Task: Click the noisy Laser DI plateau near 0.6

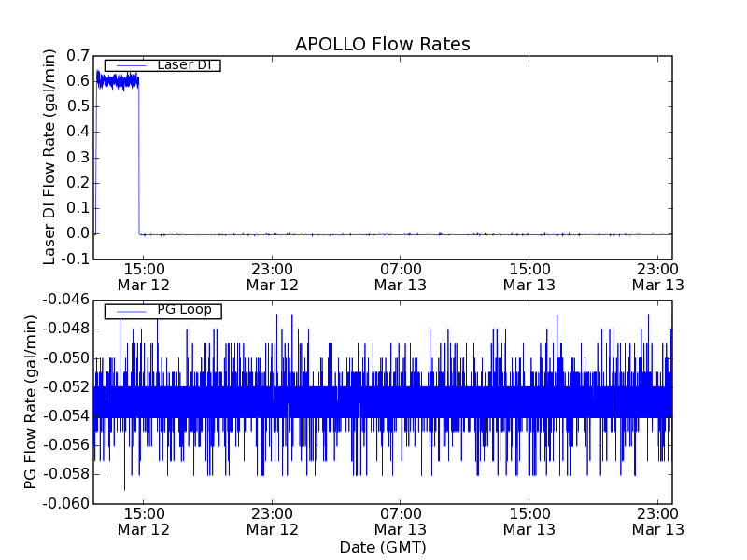Action: click(117, 81)
